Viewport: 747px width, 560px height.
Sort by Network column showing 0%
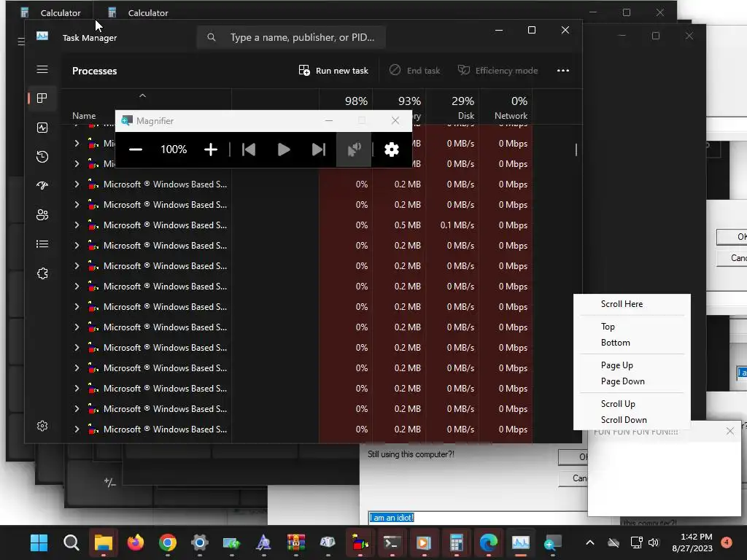coord(506,107)
